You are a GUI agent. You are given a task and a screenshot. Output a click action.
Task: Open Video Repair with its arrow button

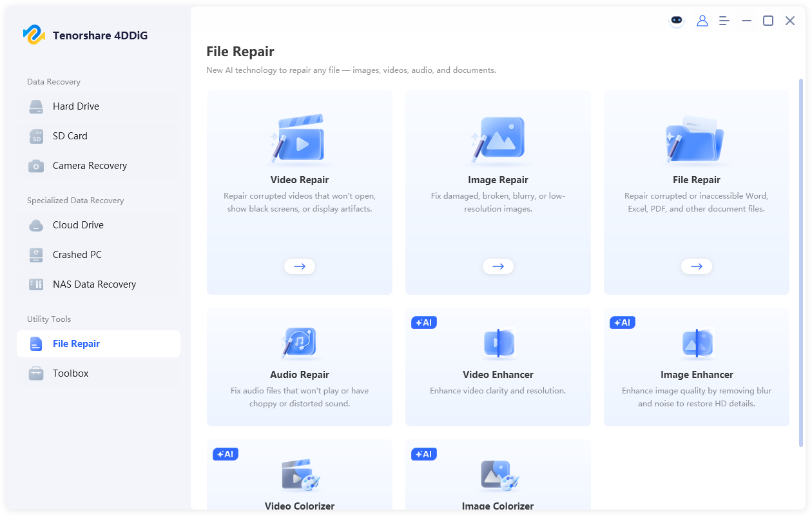(x=300, y=266)
